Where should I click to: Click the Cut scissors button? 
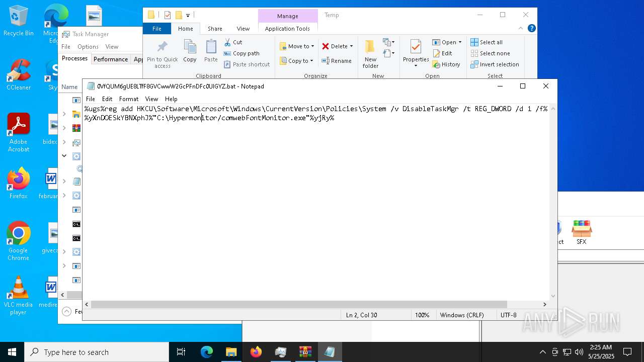pos(233,42)
